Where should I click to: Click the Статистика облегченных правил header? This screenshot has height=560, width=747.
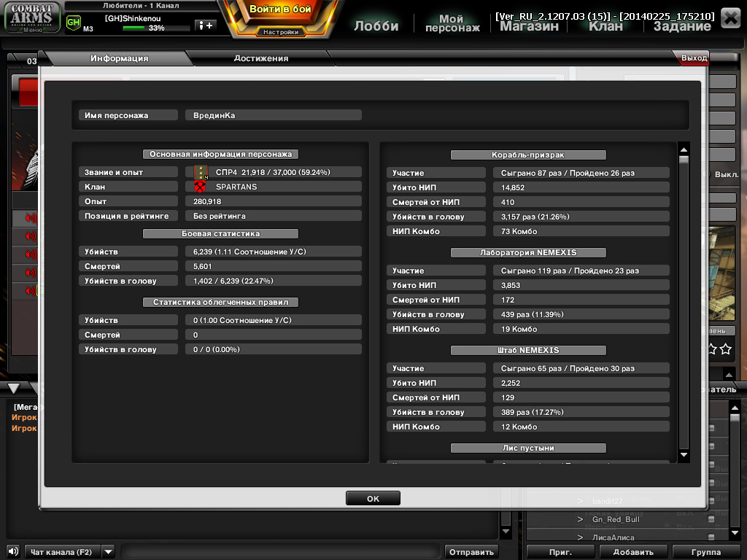220,302
